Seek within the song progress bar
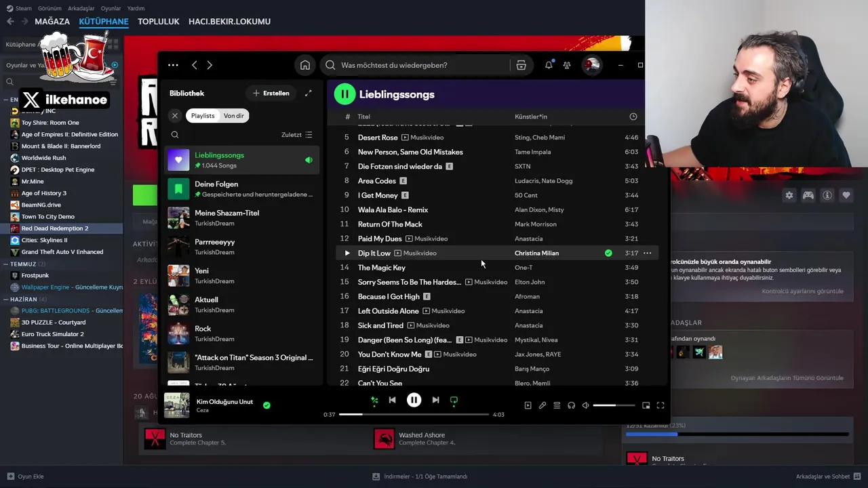This screenshot has width=868, height=488. point(414,414)
